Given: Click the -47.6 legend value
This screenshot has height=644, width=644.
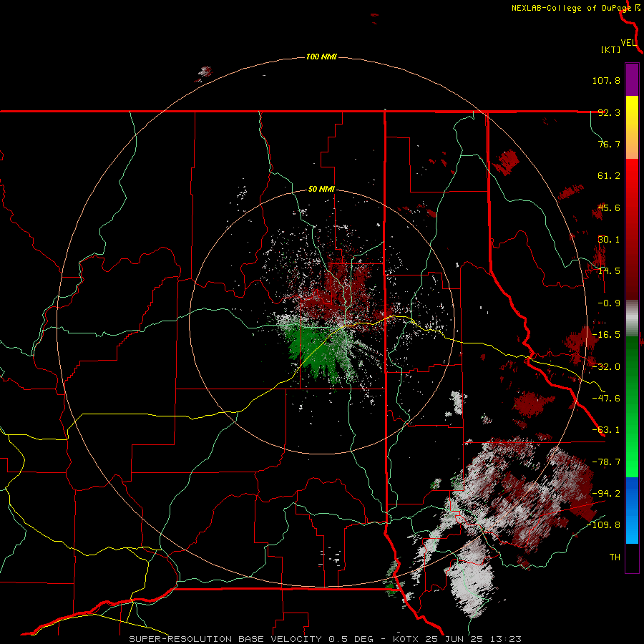Looking at the screenshot, I should [x=606, y=399].
